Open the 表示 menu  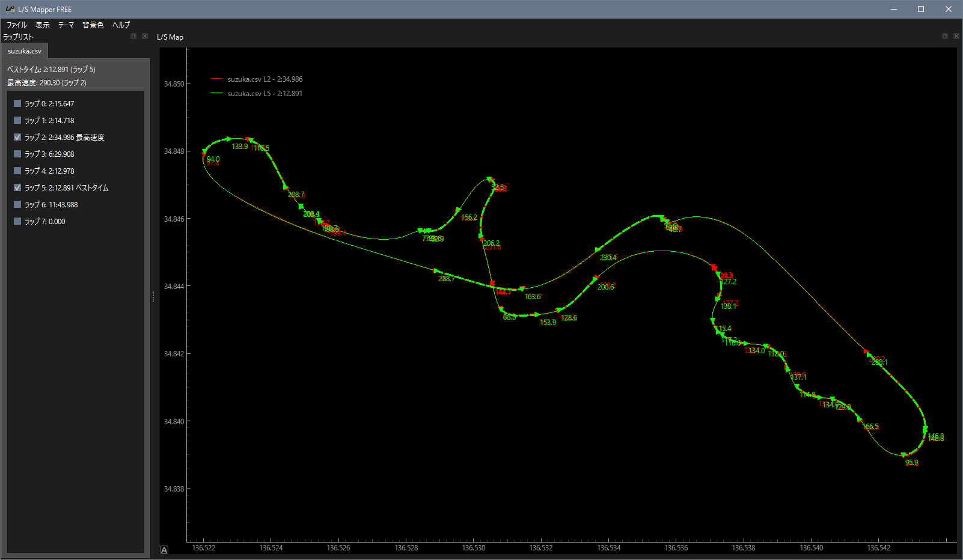tap(43, 25)
